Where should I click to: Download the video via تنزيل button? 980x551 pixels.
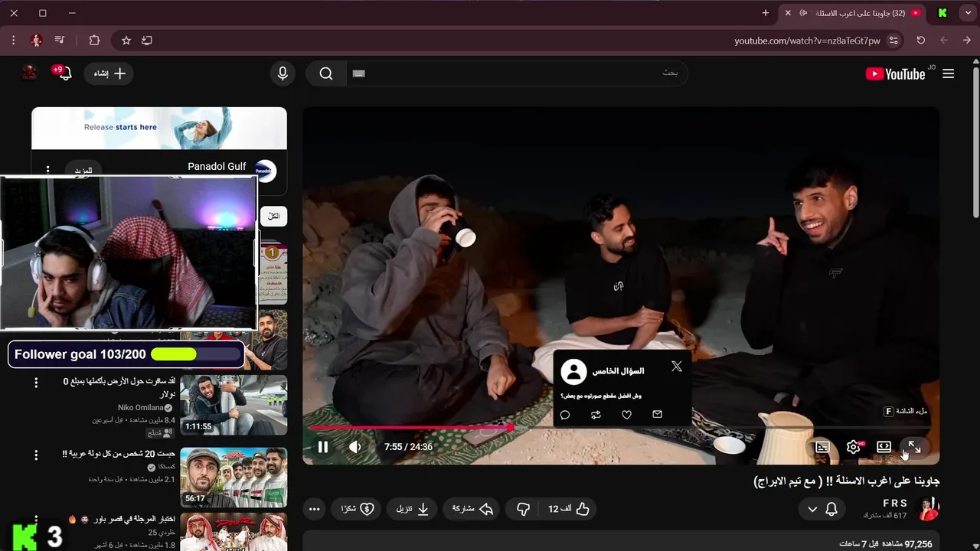[x=412, y=509]
